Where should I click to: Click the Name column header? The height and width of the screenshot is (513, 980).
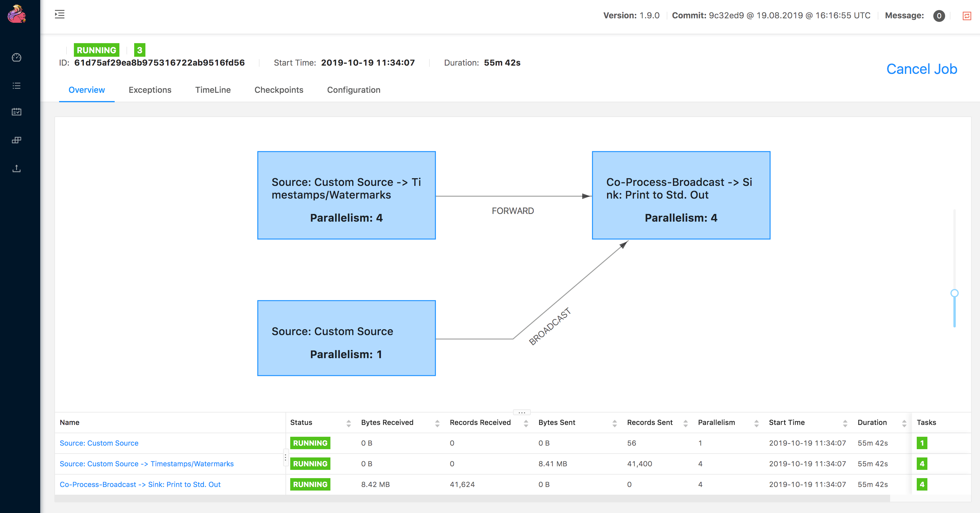point(69,423)
